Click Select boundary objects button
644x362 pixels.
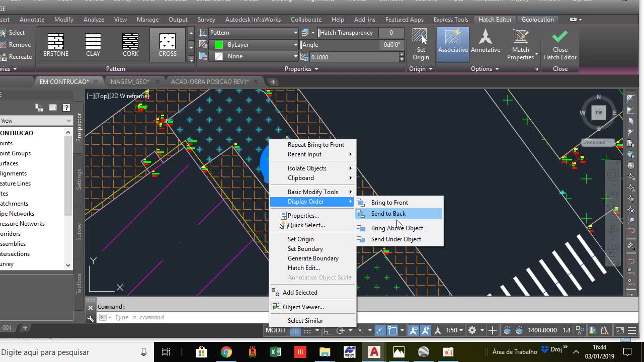(13, 33)
